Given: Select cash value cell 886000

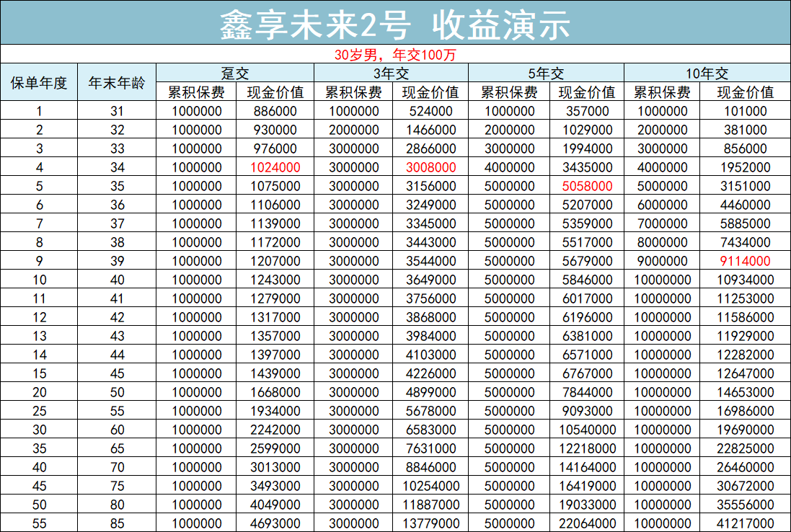Looking at the screenshot, I should tap(275, 111).
